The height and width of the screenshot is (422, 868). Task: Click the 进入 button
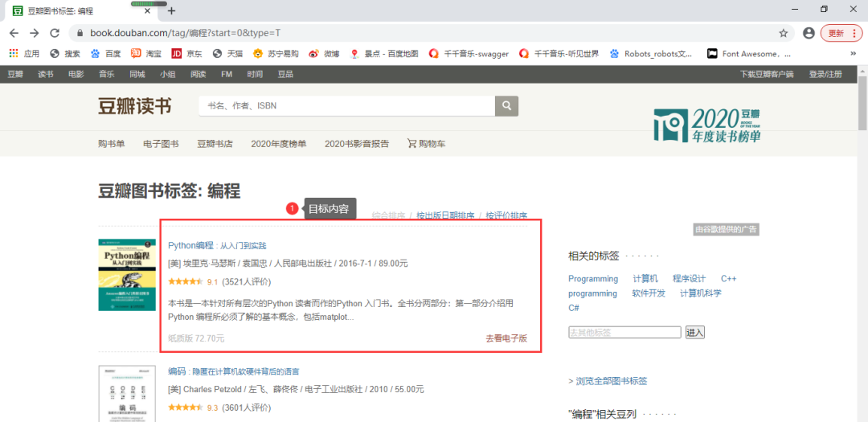694,332
